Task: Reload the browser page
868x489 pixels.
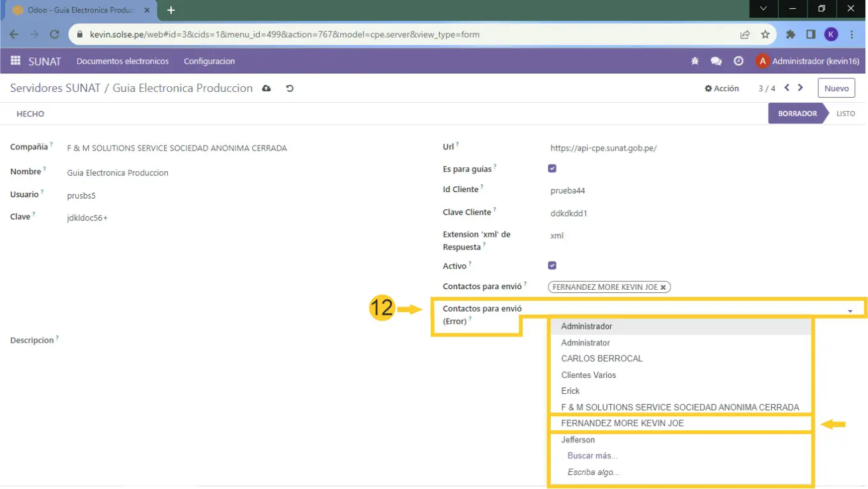Action: tap(54, 34)
